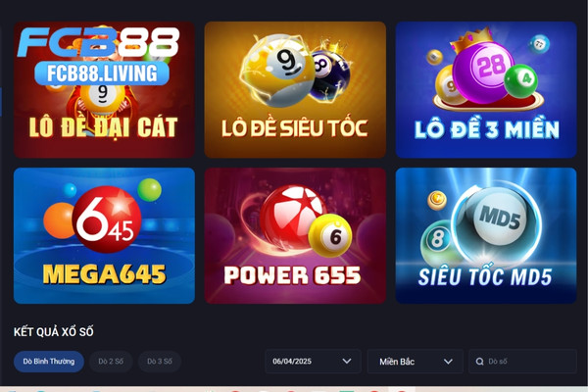Open the Lô Đề Siêu Tốc game tile
Image resolution: width=588 pixels, height=392 pixels.
click(x=295, y=89)
